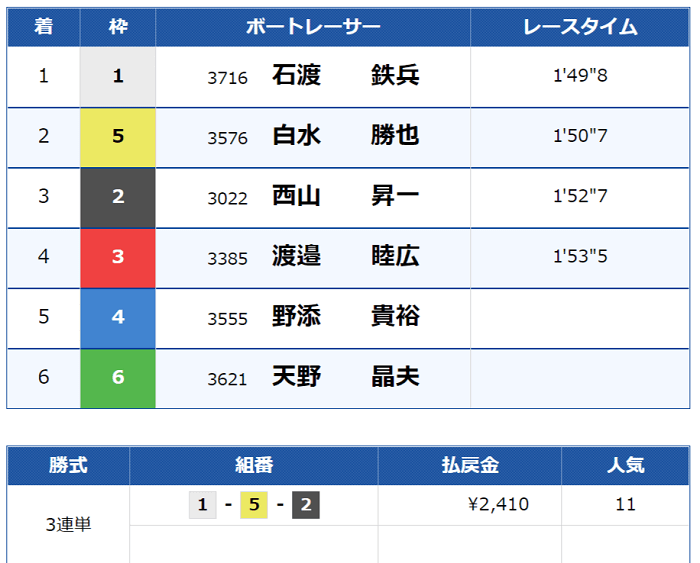Click the ¥2,410 payout amount
700x563 pixels.
(499, 505)
